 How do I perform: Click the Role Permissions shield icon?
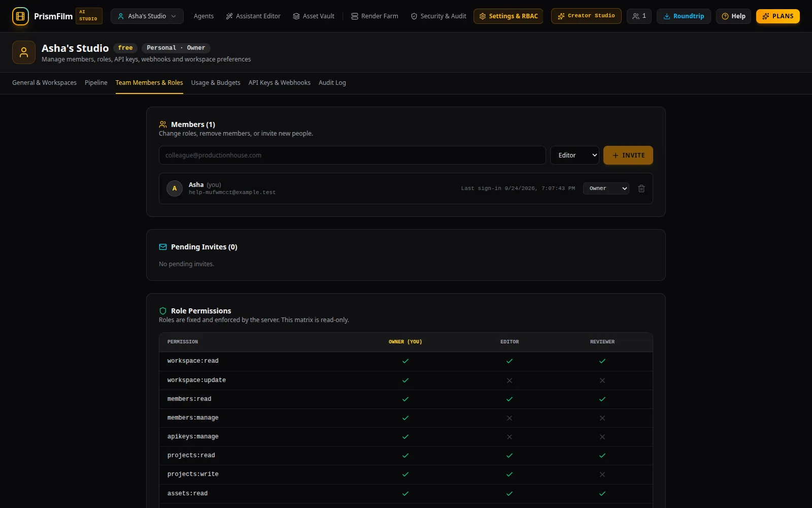[x=163, y=311]
